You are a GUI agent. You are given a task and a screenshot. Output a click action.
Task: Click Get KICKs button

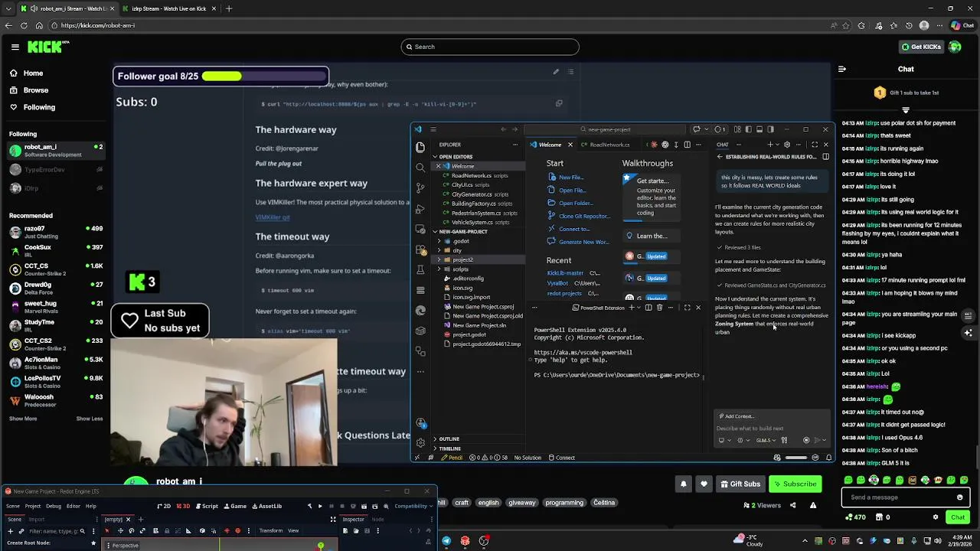tap(921, 47)
